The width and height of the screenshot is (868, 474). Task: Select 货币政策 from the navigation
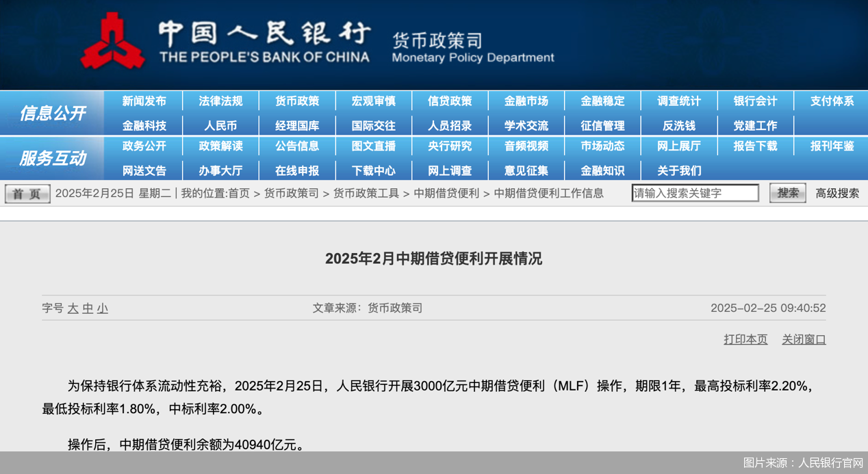(297, 101)
